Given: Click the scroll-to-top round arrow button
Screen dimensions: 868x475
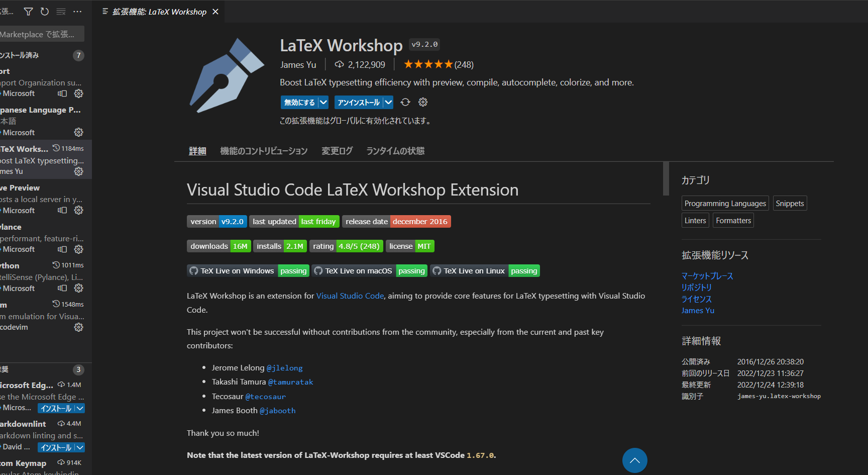Looking at the screenshot, I should pos(635,460).
